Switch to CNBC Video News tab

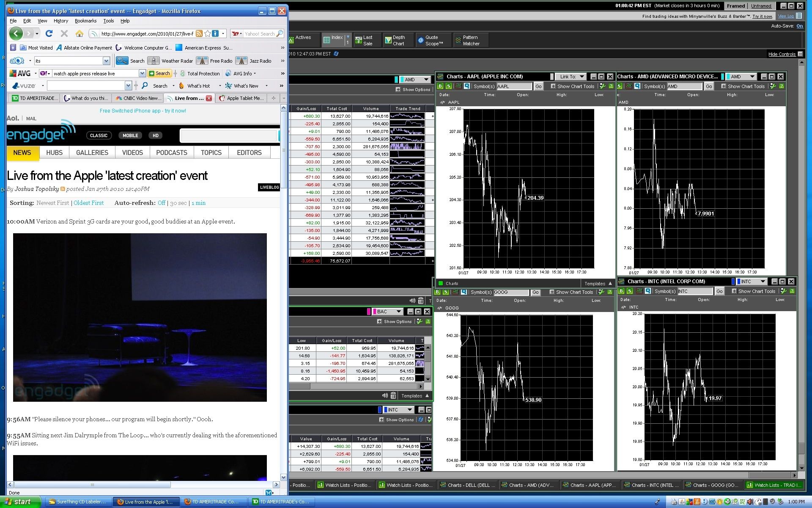[x=138, y=98]
